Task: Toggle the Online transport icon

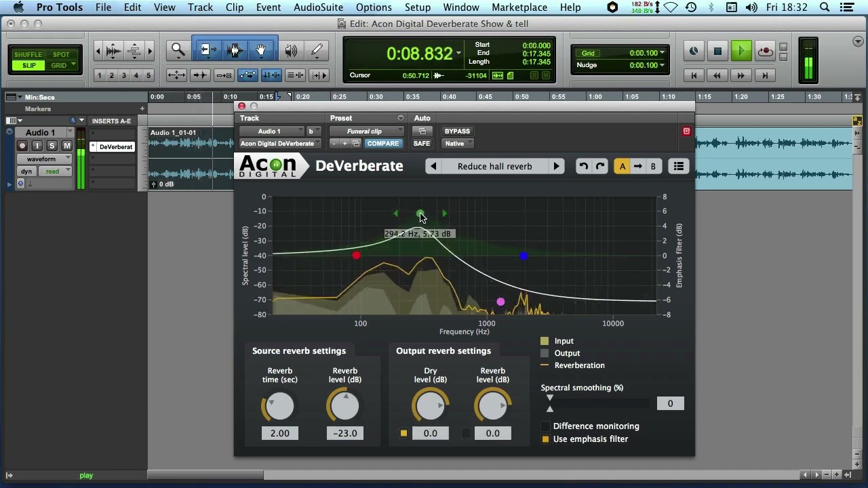Action: pos(694,51)
